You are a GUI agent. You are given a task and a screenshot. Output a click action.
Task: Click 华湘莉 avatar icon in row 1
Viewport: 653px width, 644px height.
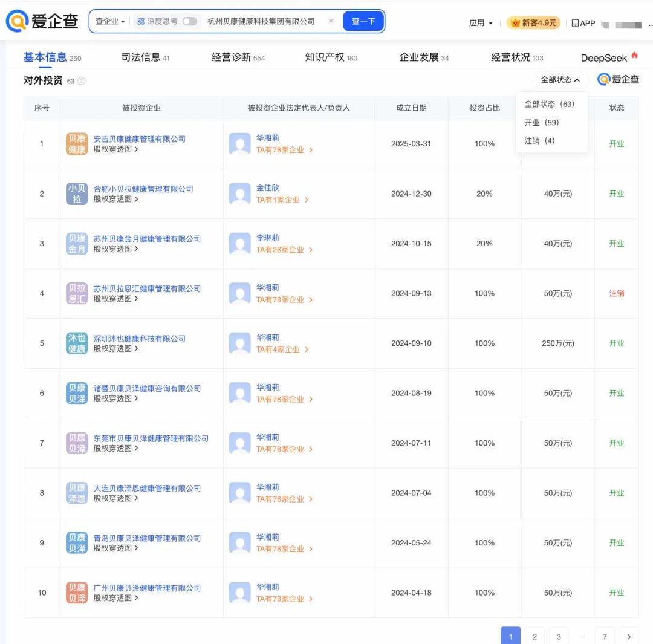240,144
